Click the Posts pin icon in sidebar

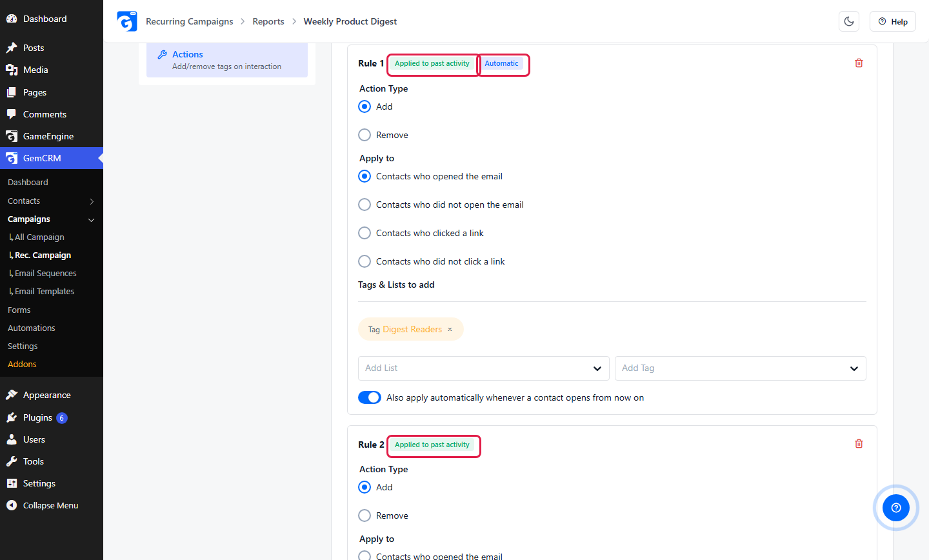[x=12, y=48]
